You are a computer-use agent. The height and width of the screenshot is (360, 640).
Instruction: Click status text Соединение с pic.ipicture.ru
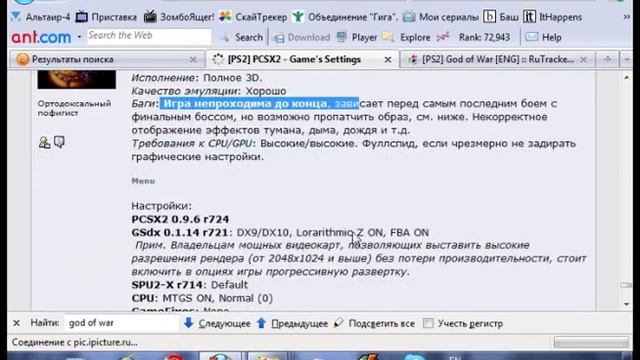pyautogui.click(x=75, y=342)
